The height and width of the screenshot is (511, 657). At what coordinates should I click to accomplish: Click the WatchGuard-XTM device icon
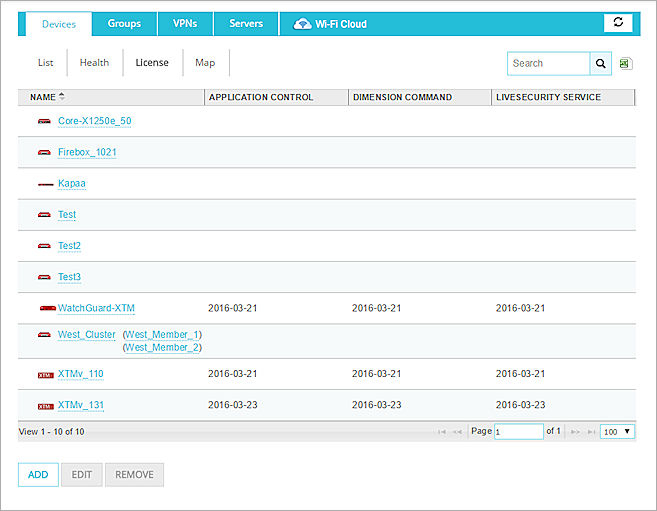point(46,308)
